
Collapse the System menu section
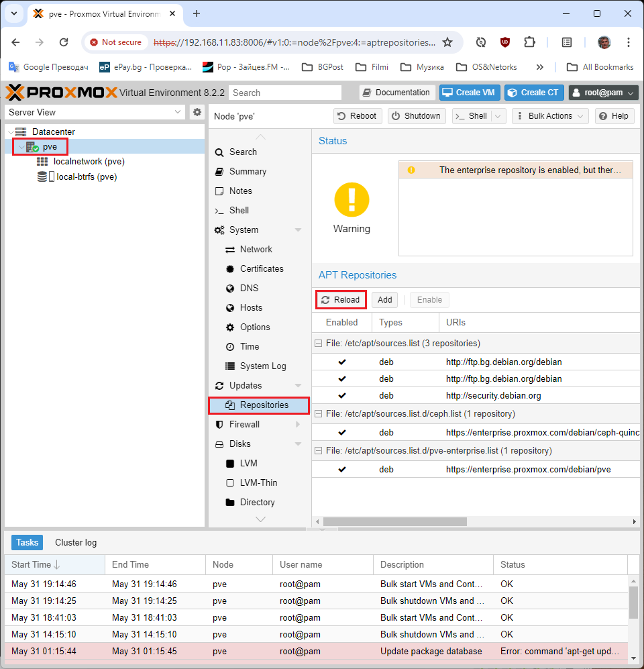pos(298,230)
